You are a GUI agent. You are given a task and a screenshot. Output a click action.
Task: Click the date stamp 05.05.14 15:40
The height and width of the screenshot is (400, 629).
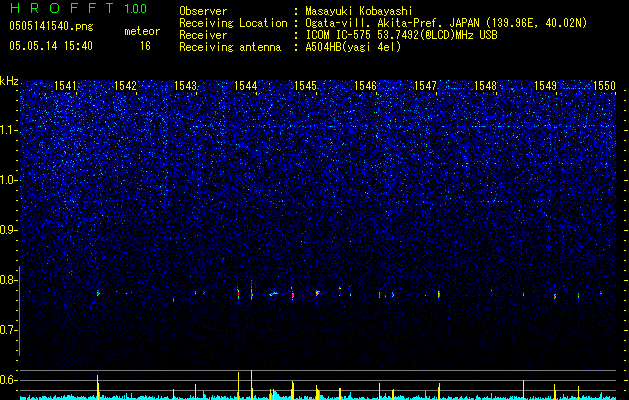(51, 46)
